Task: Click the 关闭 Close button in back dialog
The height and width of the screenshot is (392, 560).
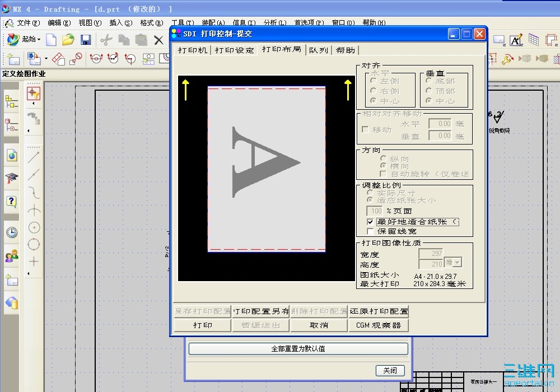Action: [390, 371]
